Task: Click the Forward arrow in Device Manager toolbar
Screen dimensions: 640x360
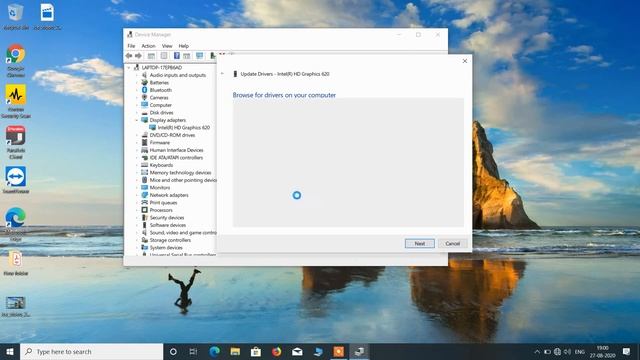Action: [138, 56]
